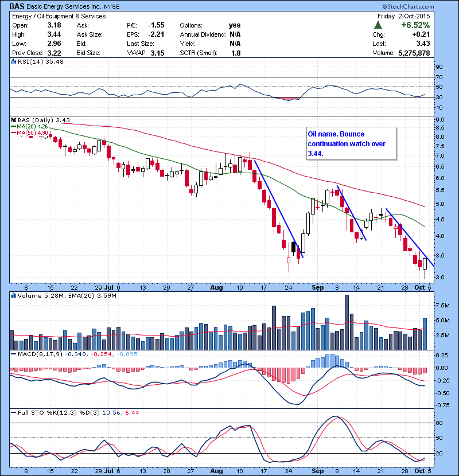This screenshot has height=476, width=459.
Task: Click the date Friday 2-Oct-2015
Action: 404,16
